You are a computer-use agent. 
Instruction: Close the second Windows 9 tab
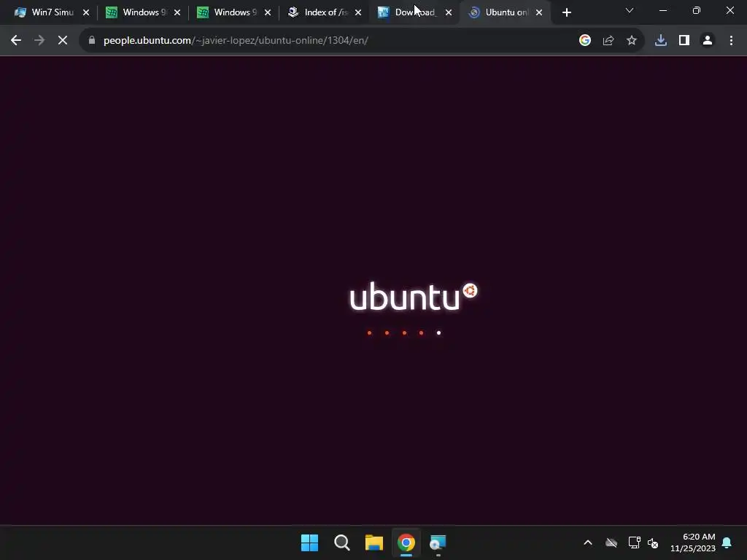(268, 13)
